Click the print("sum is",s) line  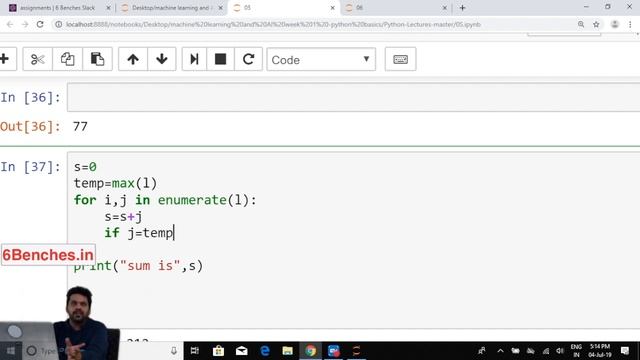138,266
